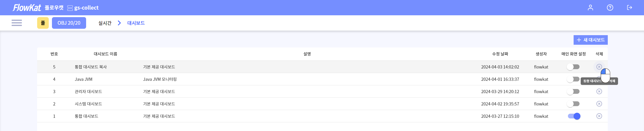Select the 대시보드 breadcrumb item
The height and width of the screenshot is (131, 644).
(136, 23)
